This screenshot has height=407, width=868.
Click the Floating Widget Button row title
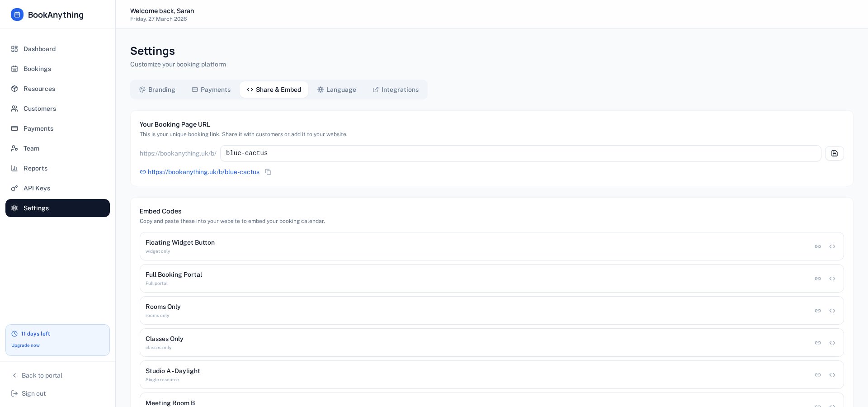180,242
